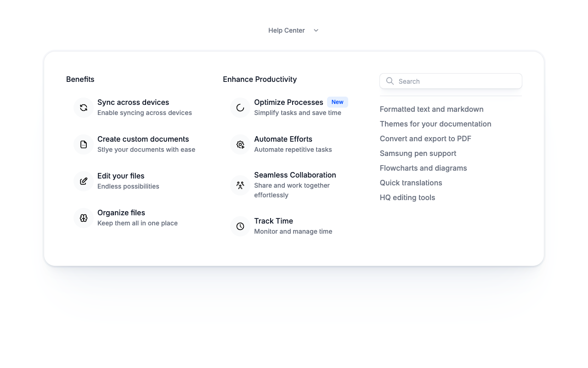588x368 pixels.
Task: Open HQ editing tools link
Action: (407, 197)
